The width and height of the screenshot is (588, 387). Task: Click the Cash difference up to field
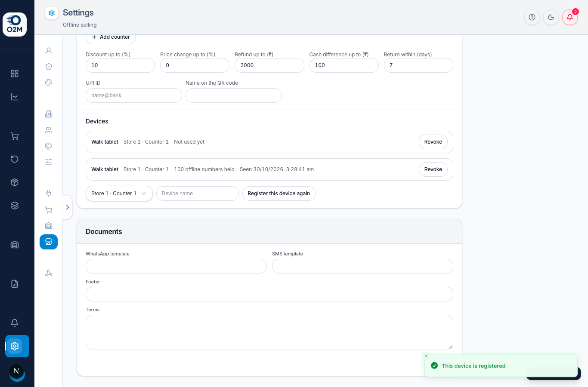click(x=344, y=65)
